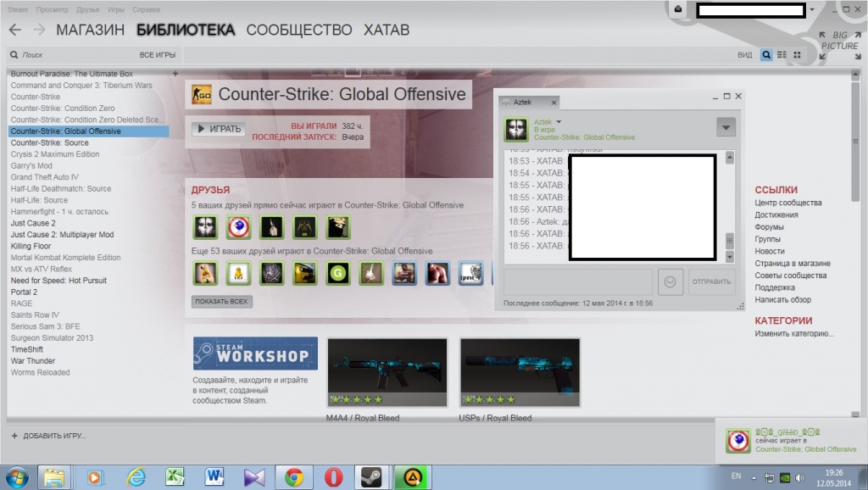This screenshot has width=868, height=490.
Task: Click Aztek's avatar in chat window
Action: (x=516, y=130)
